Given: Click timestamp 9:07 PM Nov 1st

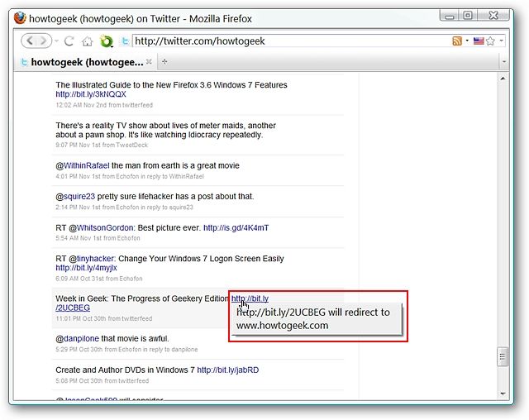Looking at the screenshot, I should (x=79, y=145).
